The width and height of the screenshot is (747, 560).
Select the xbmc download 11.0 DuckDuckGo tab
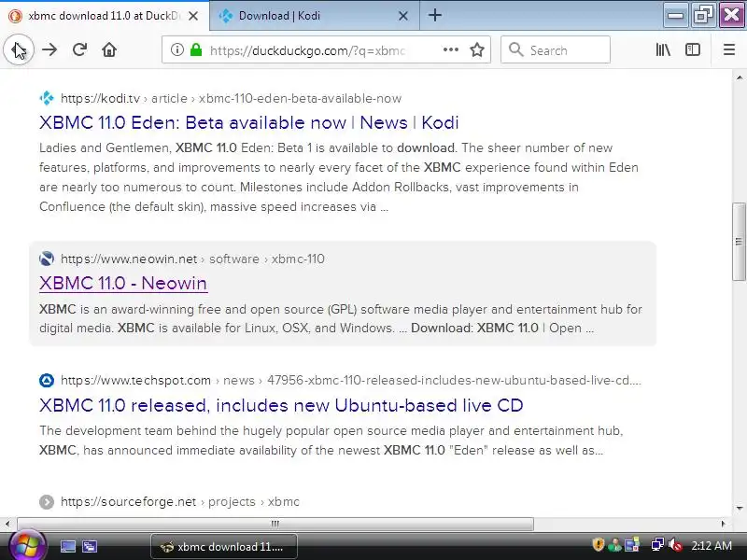[104, 16]
